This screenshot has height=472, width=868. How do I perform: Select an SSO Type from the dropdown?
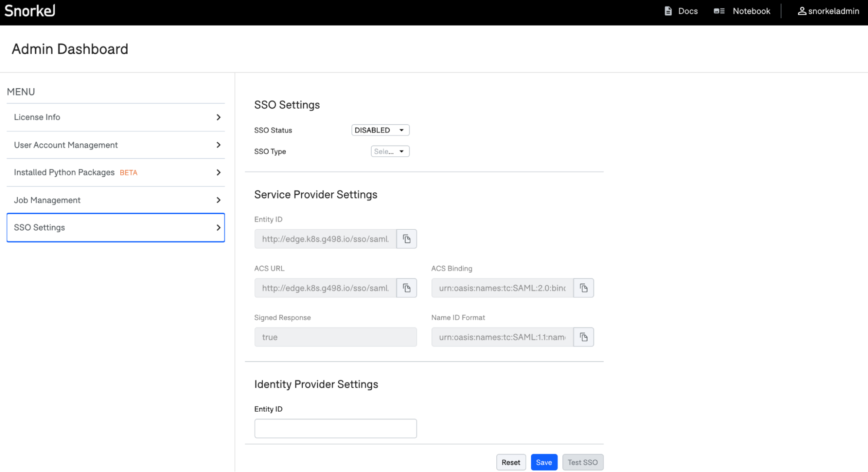389,152
